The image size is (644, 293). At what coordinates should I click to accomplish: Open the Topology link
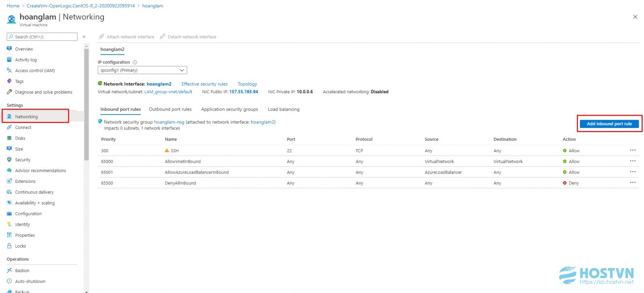[247, 84]
